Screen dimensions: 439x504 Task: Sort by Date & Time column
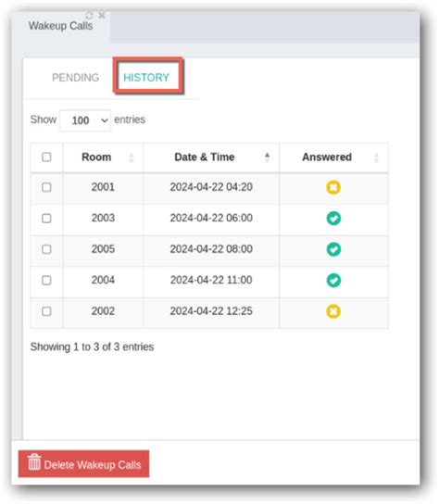tap(211, 157)
